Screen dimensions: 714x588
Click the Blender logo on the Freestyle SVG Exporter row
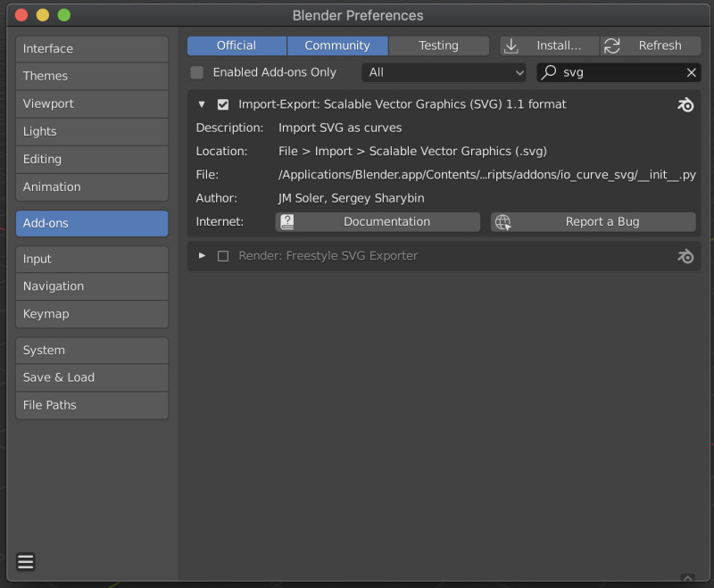pos(685,256)
